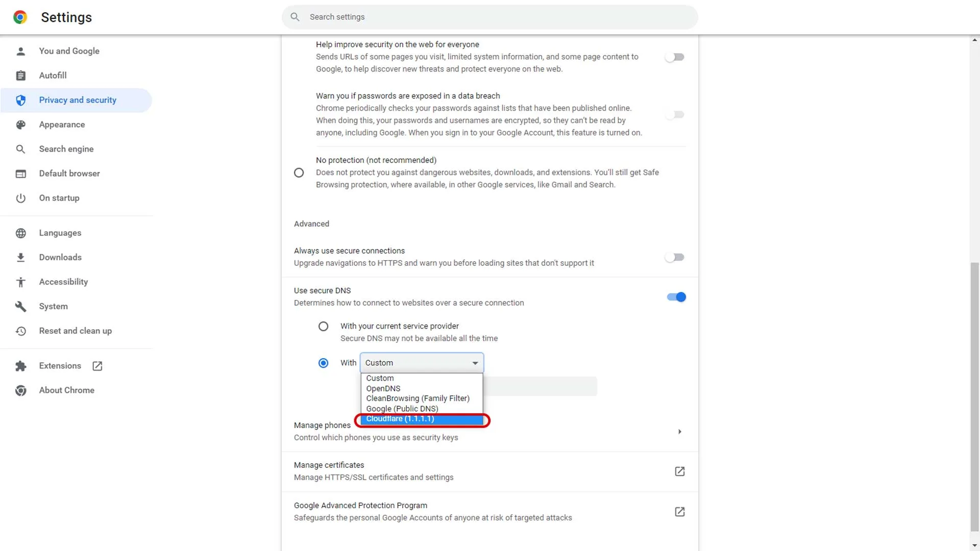980x551 pixels.
Task: Toggle Help improve security on the web
Action: click(x=675, y=57)
